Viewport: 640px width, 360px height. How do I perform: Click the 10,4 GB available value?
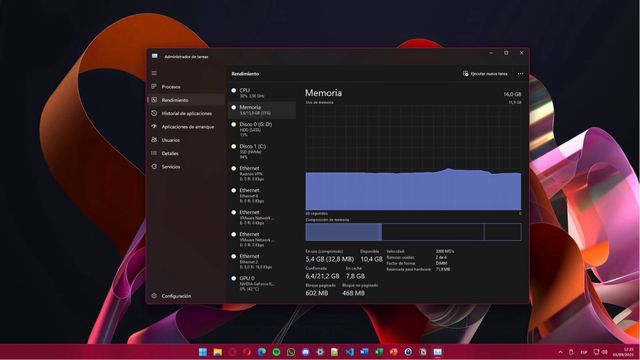[371, 259]
